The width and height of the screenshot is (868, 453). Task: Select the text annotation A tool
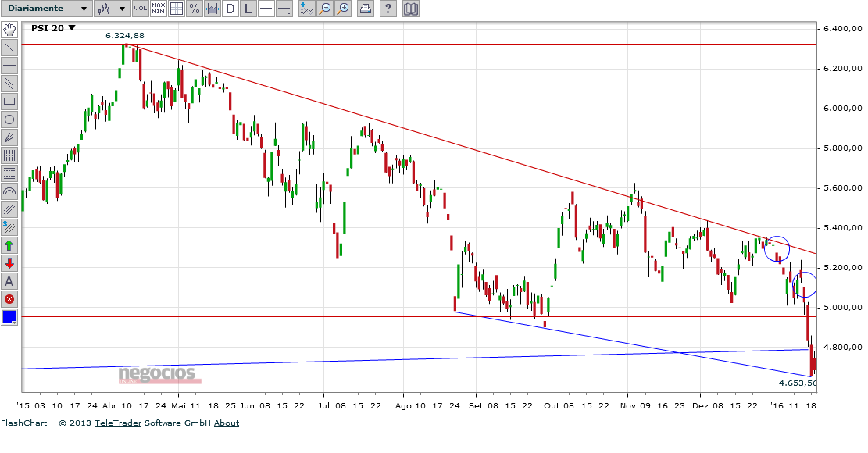tap(9, 281)
